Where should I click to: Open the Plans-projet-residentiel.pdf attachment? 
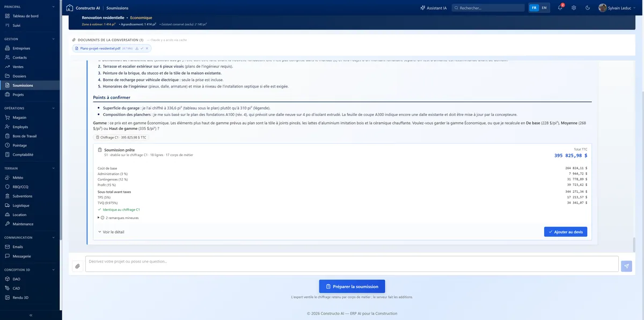pyautogui.click(x=100, y=48)
